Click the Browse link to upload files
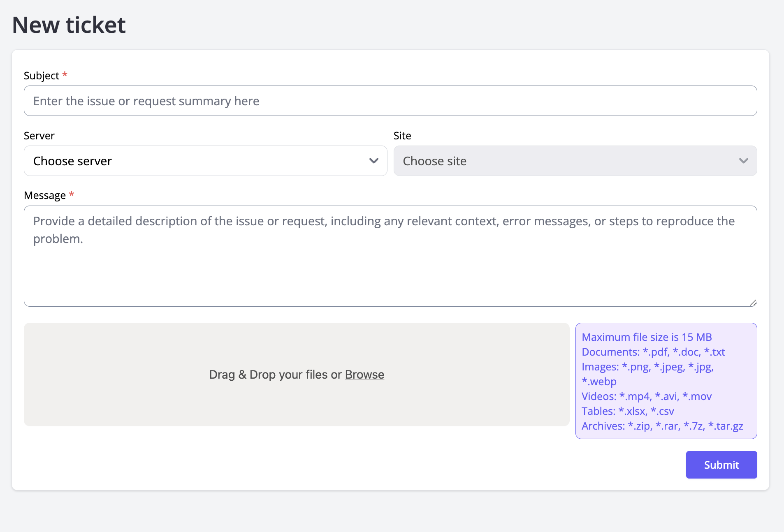784x532 pixels. point(364,375)
